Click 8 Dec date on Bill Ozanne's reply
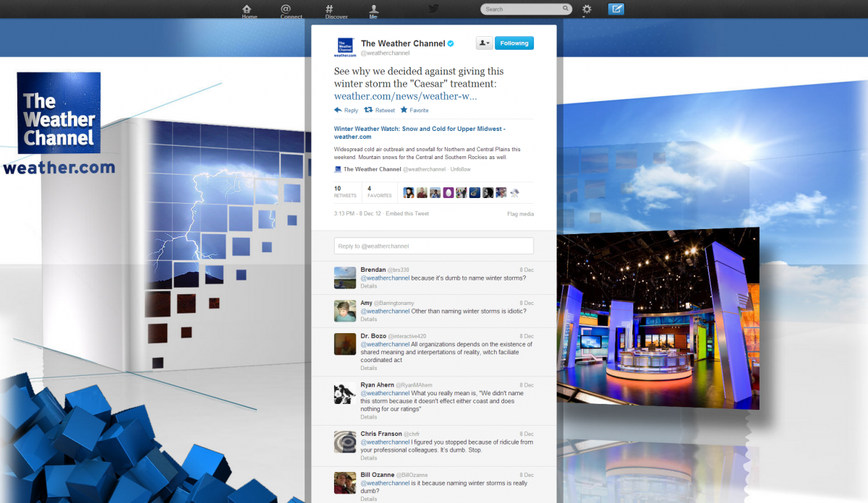This screenshot has height=503, width=868. click(527, 475)
